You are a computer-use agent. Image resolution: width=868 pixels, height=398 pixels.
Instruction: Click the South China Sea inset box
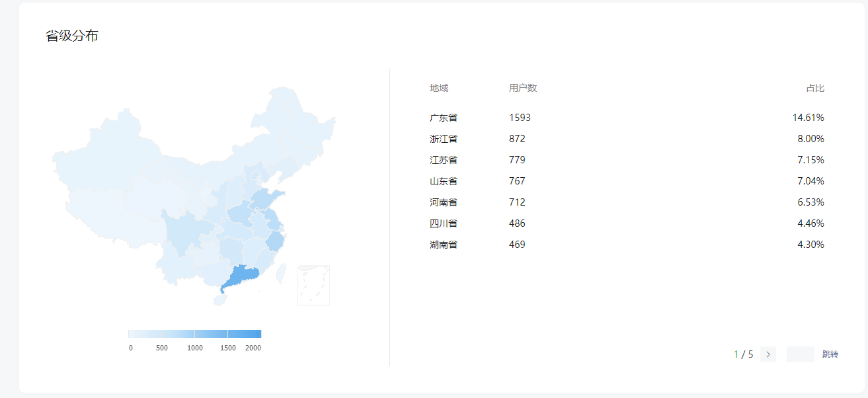[x=313, y=286]
